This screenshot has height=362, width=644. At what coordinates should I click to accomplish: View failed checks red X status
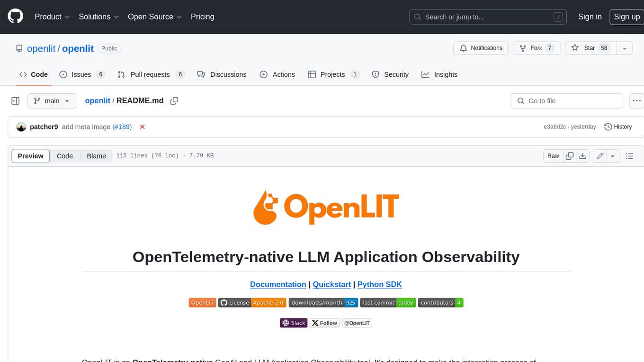142,127
